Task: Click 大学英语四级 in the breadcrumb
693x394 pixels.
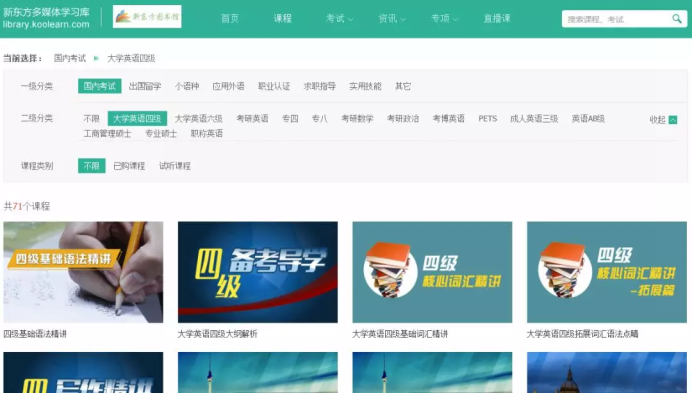Action: 131,58
